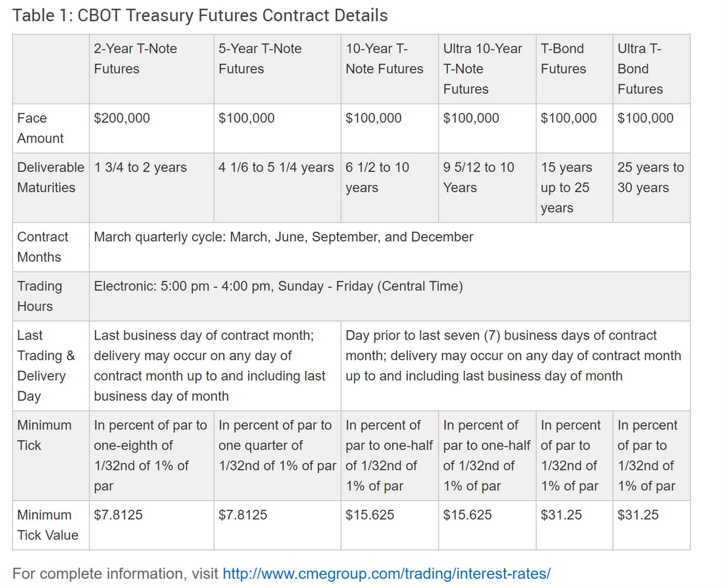
Task: Select the 'Ultra T-Bond Futures' column header
Action: tap(651, 69)
